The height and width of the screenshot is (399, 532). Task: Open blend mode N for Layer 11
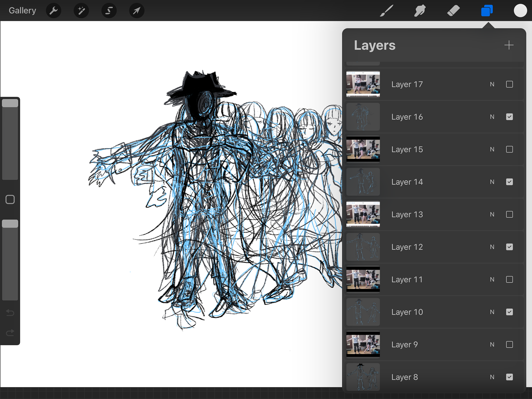492,279
